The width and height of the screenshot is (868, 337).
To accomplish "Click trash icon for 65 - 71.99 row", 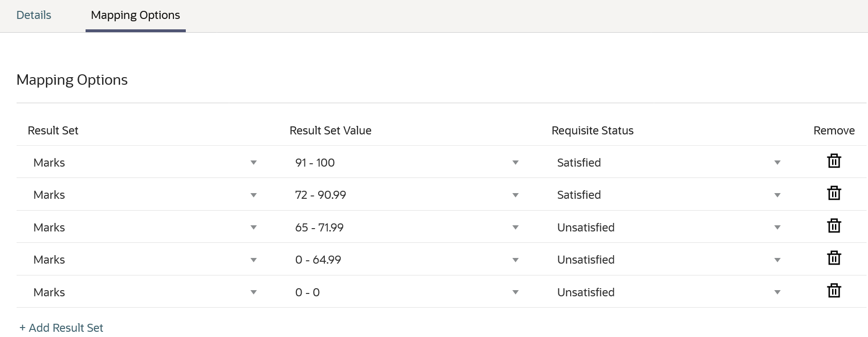I will point(834,226).
